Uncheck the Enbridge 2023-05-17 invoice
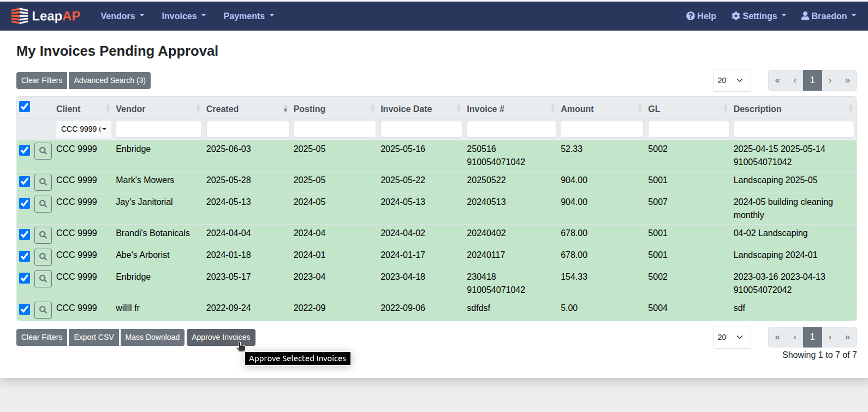This screenshot has width=868, height=412. point(25,278)
